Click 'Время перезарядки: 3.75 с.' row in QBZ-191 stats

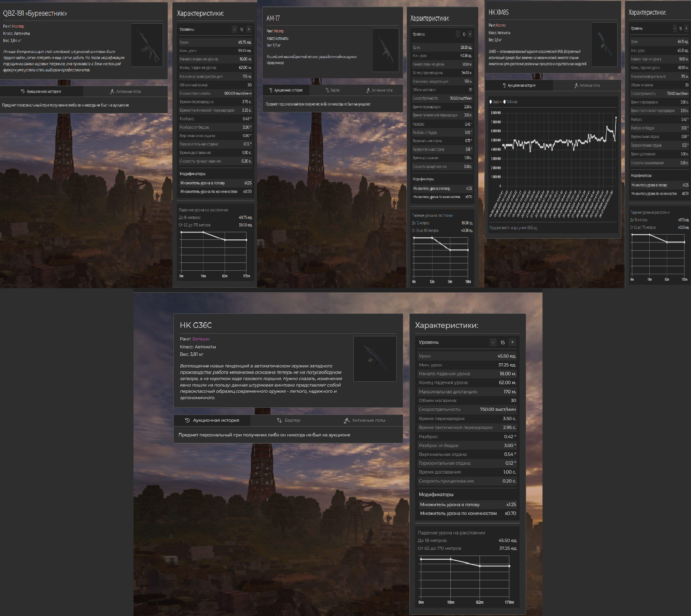click(215, 102)
